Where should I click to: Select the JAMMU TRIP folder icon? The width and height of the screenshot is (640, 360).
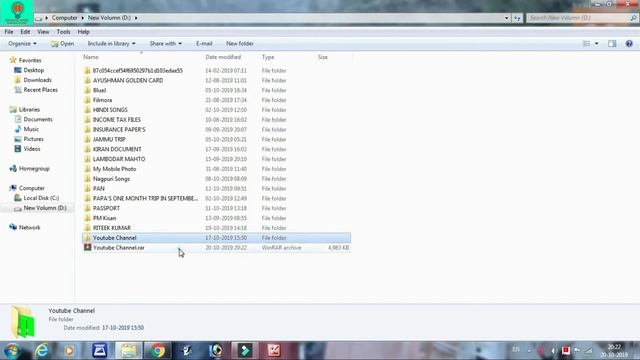pos(87,139)
